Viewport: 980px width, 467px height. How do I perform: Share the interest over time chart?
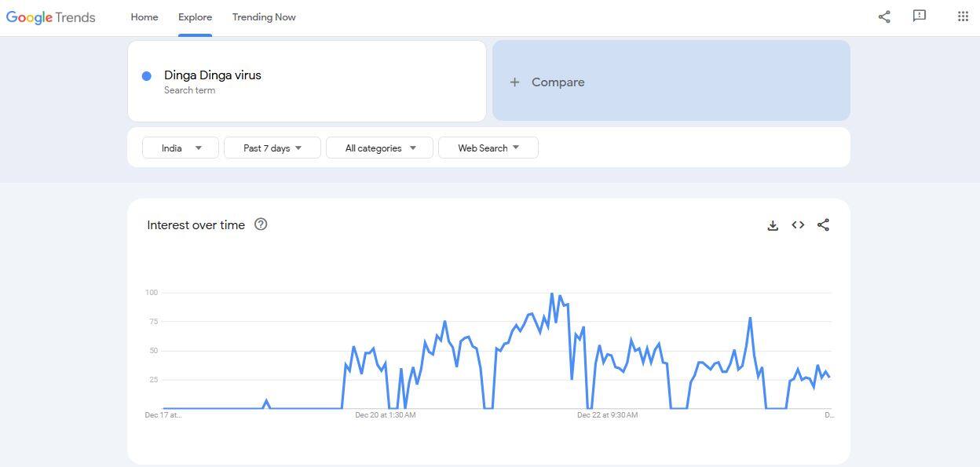(823, 225)
